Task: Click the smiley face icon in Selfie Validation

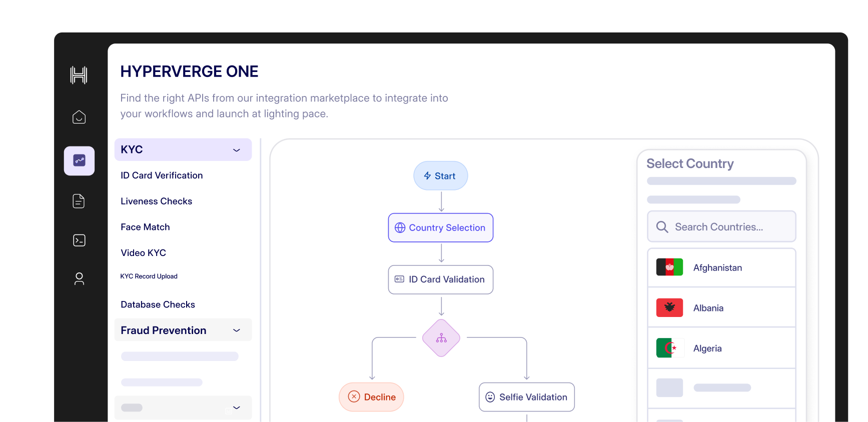Action: coord(490,397)
